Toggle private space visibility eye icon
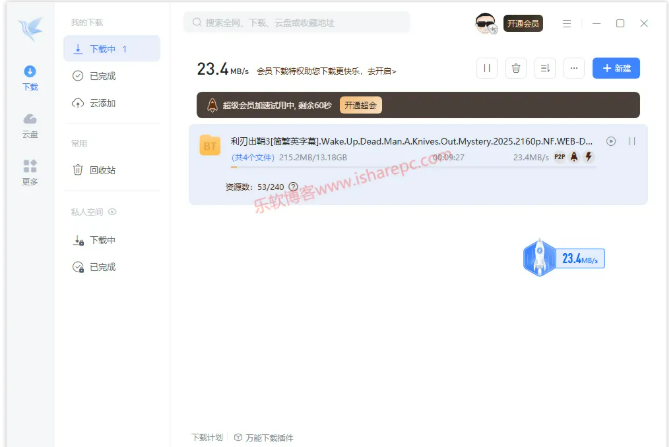The width and height of the screenshot is (669, 447). [113, 212]
